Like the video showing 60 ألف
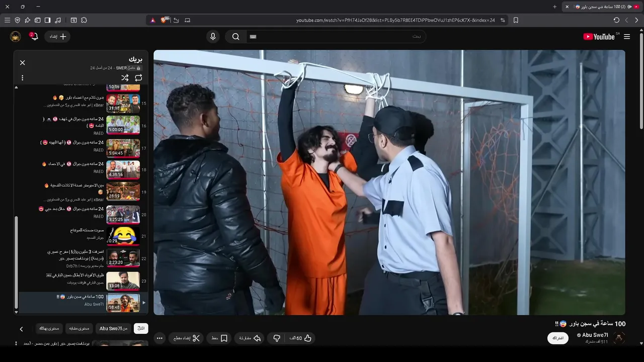Image resolution: width=644 pixels, height=362 pixels. tap(301, 338)
